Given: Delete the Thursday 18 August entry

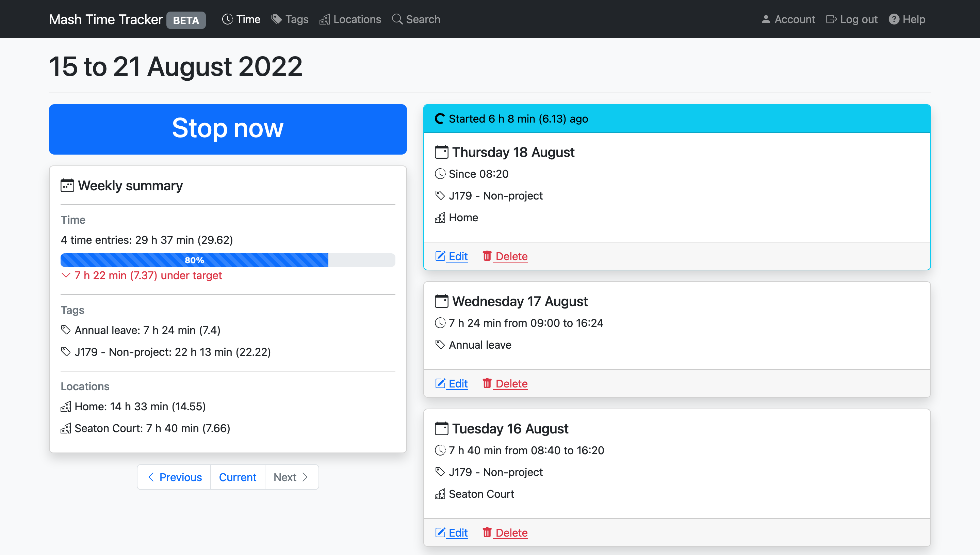Looking at the screenshot, I should click(505, 256).
